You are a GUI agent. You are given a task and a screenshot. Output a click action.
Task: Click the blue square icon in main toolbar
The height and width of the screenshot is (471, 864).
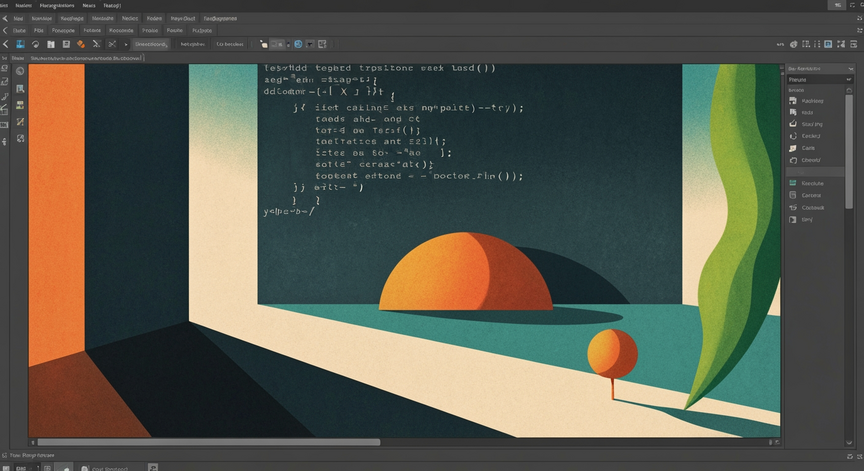coord(20,44)
